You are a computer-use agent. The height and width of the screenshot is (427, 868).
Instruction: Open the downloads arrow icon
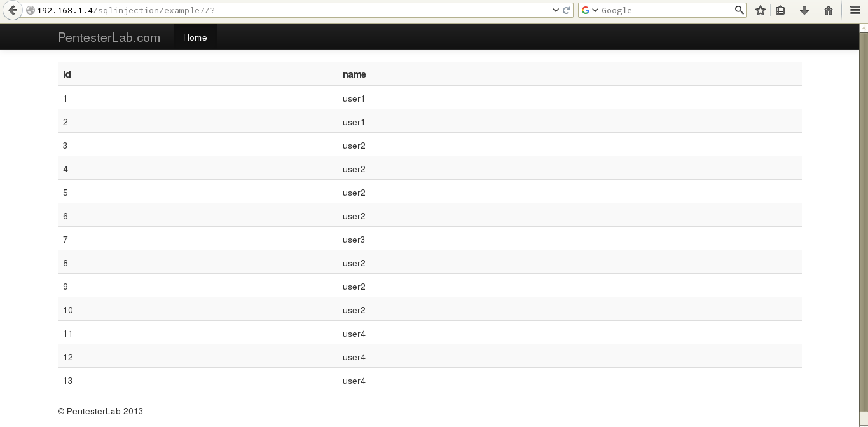tap(804, 10)
